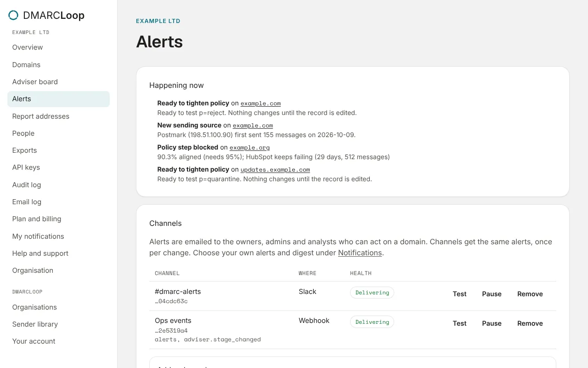Screen dimensions: 588x368
Task: Open the Sender library
Action: [x=58, y=324]
